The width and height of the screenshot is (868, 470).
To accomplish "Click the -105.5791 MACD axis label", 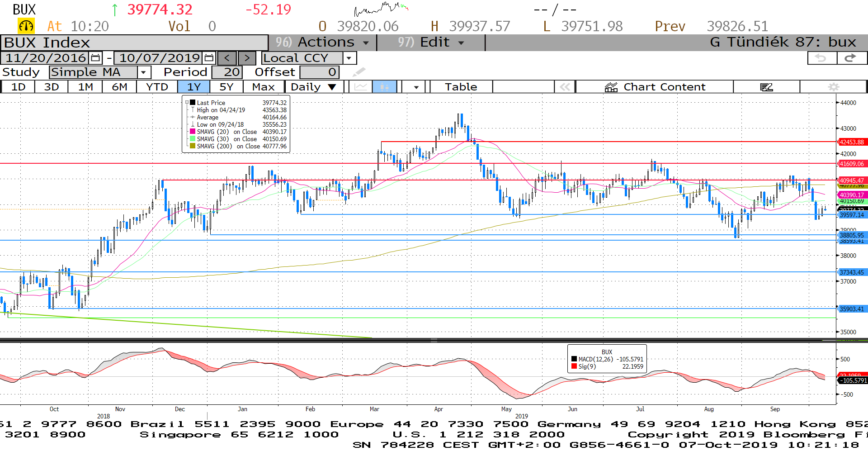I will (x=853, y=380).
